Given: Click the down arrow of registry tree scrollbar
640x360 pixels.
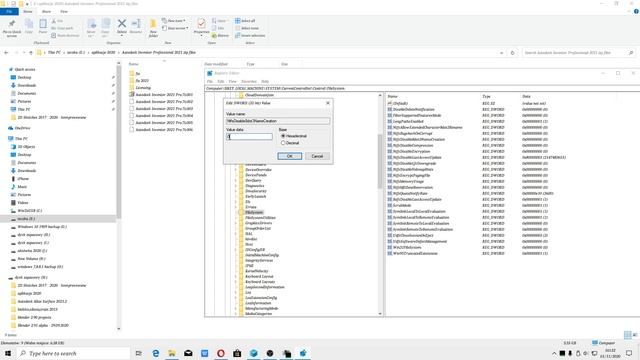Looking at the screenshot, I should [380, 314].
